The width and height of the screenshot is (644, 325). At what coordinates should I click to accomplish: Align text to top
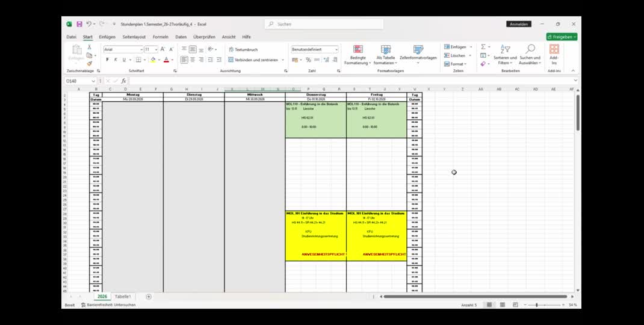184,49
